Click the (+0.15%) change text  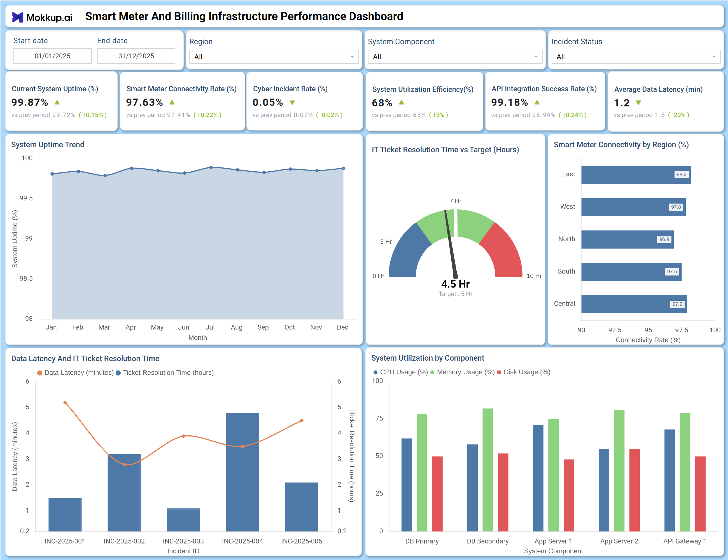pos(93,115)
